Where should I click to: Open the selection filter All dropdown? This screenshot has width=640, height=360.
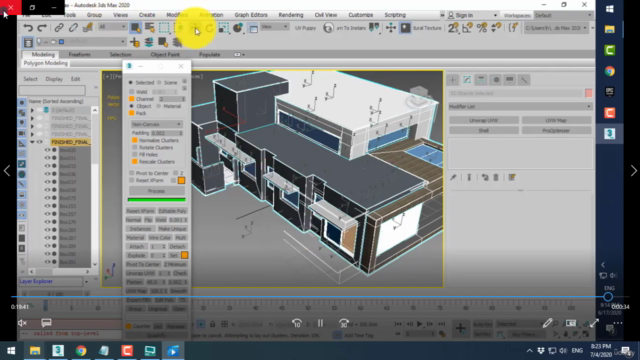coord(112,27)
